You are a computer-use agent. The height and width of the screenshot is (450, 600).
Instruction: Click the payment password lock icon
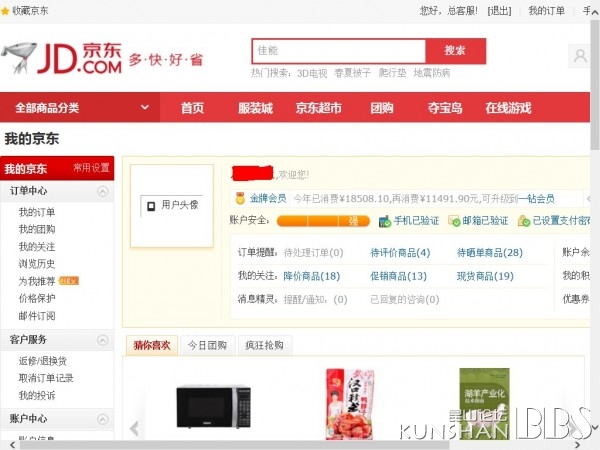point(523,221)
